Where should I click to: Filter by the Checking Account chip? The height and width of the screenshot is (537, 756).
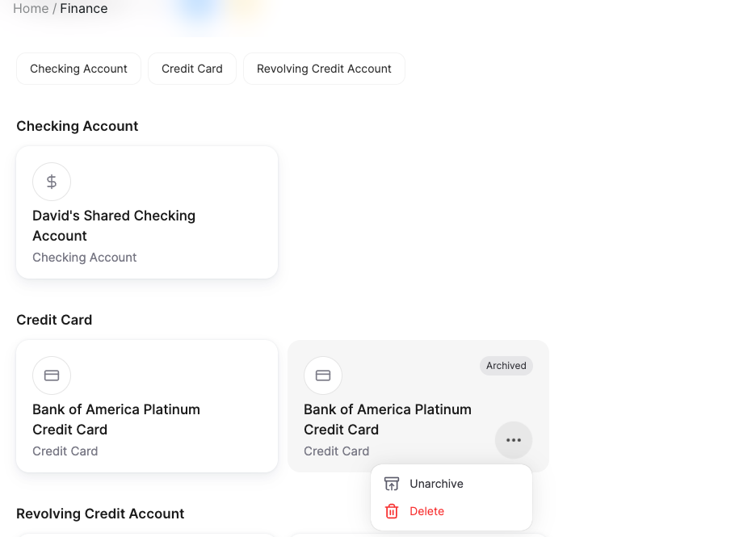click(78, 69)
